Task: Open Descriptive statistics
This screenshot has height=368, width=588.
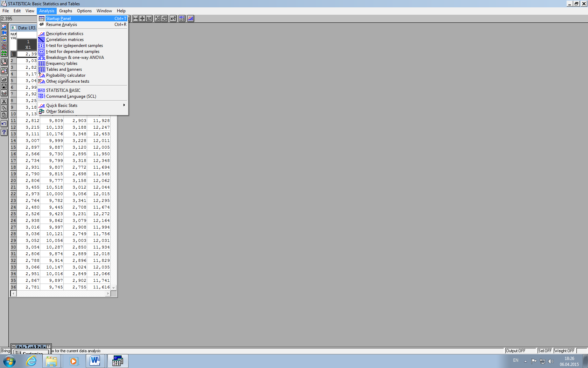Action: tap(83, 34)
